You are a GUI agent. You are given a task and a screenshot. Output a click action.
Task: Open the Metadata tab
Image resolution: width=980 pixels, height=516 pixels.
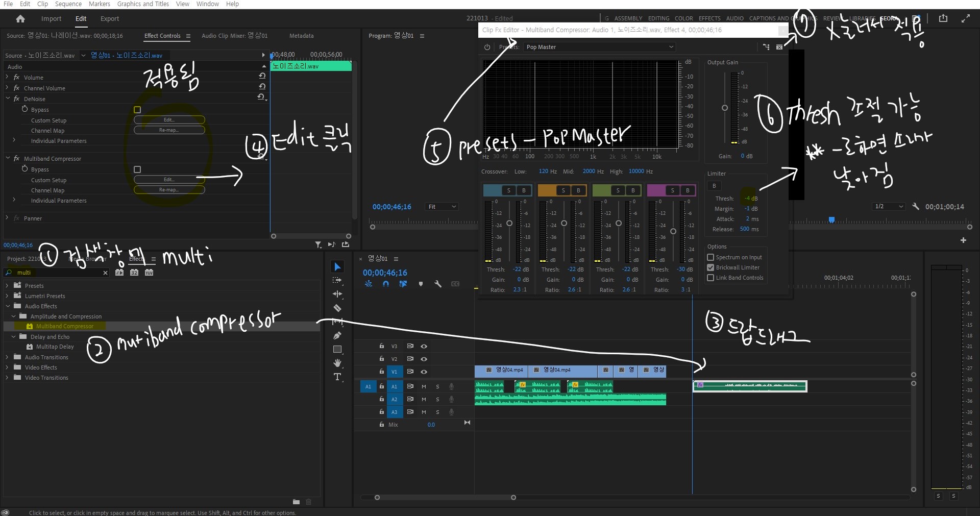pos(301,36)
